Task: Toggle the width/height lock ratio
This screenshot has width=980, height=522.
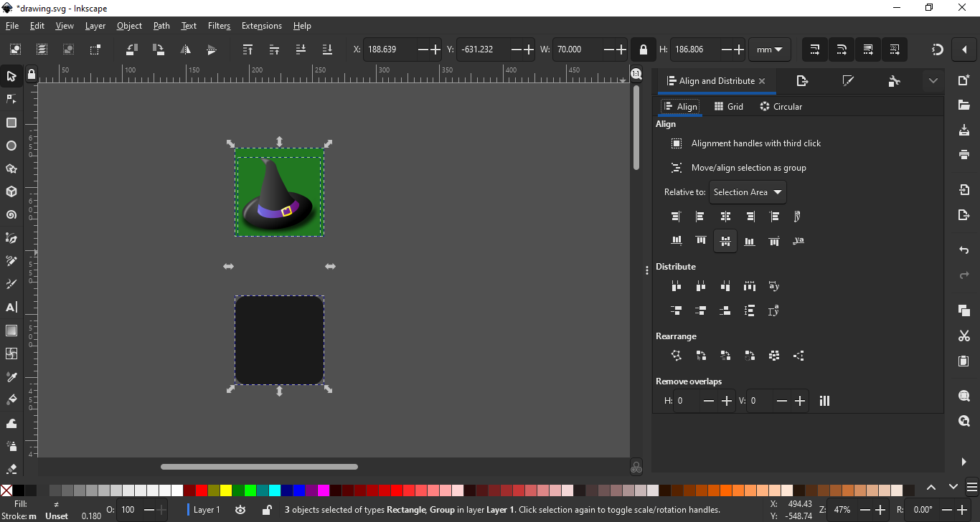Action: point(644,49)
